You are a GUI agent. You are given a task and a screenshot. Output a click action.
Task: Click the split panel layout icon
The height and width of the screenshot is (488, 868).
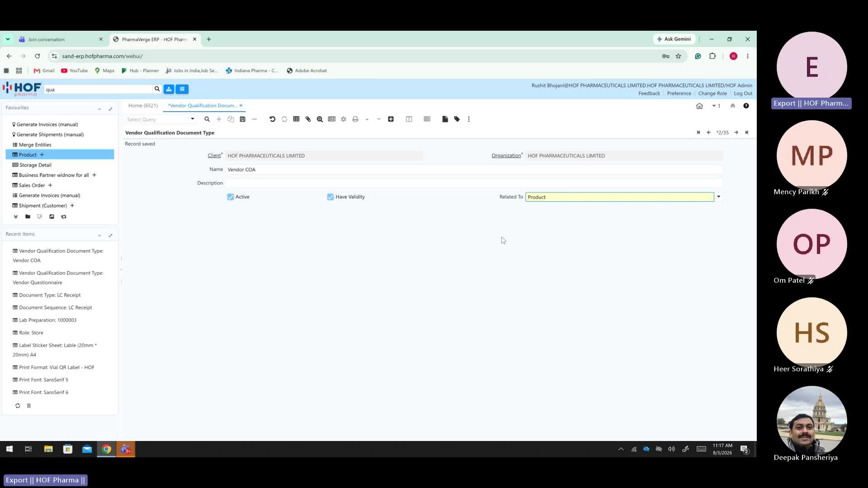[409, 119]
